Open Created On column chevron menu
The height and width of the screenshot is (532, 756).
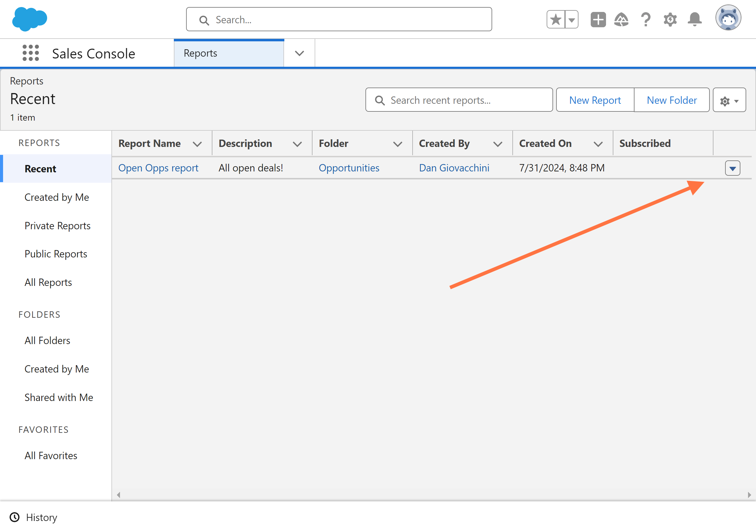(x=598, y=144)
